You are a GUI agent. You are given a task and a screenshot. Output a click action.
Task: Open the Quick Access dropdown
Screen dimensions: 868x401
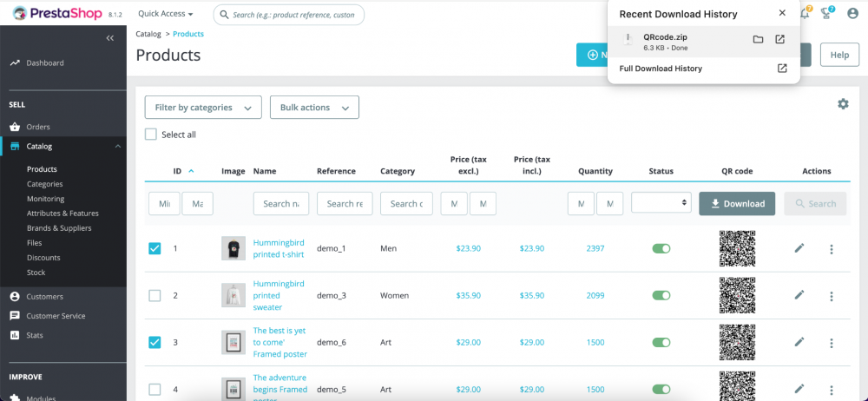tap(166, 14)
